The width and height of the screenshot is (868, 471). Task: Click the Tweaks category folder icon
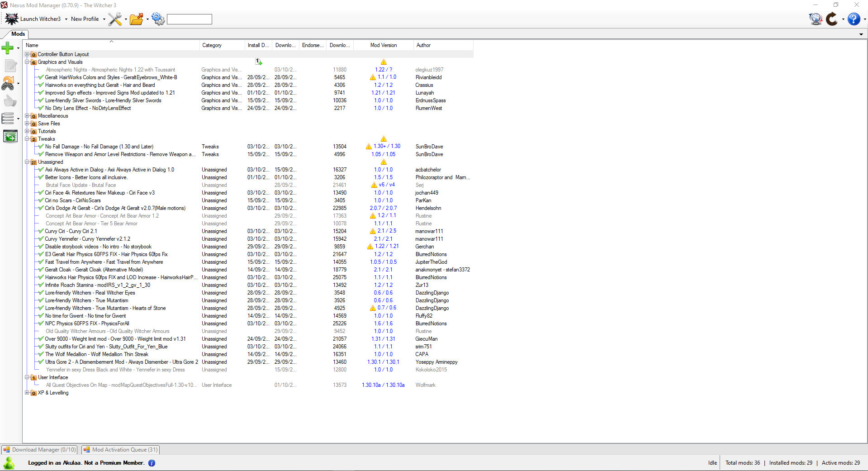(33, 139)
